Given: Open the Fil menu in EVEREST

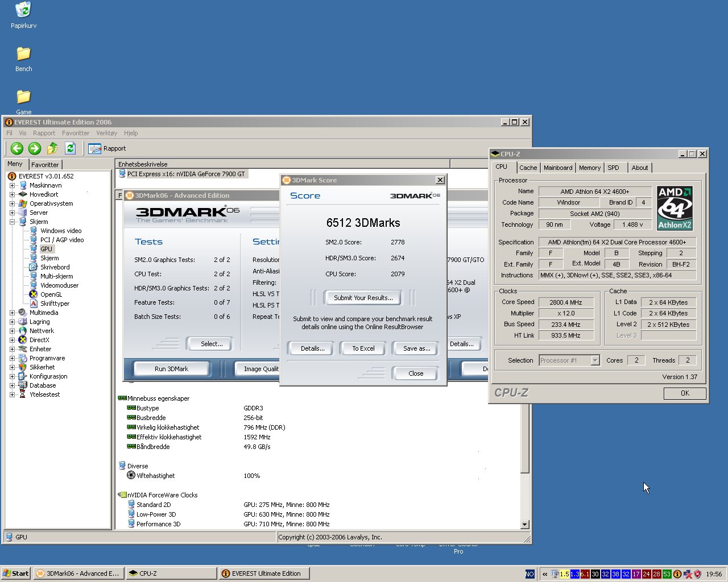Looking at the screenshot, I should coord(9,133).
